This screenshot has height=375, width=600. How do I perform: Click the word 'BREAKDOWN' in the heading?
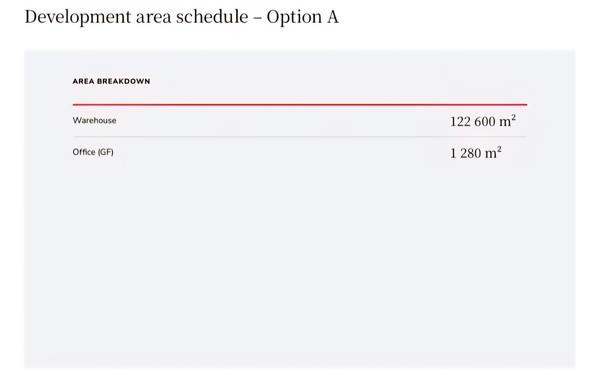(x=124, y=81)
